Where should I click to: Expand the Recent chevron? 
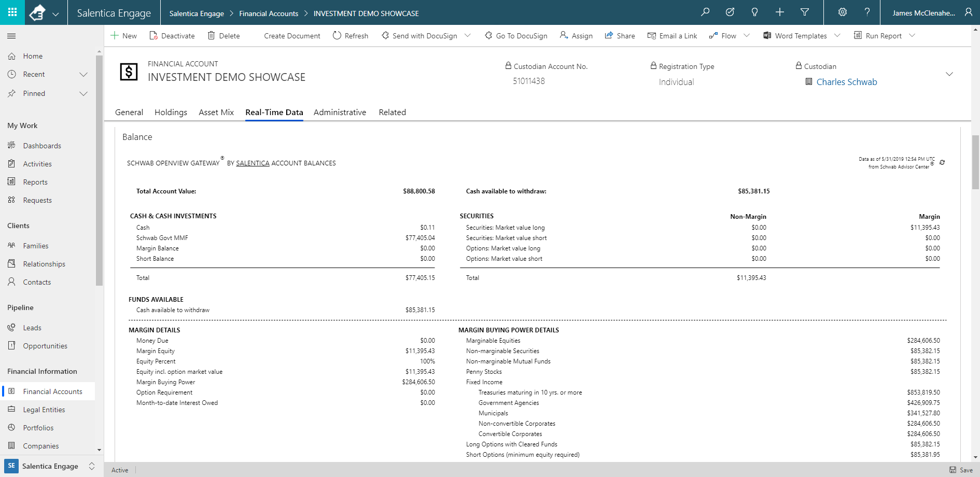83,75
